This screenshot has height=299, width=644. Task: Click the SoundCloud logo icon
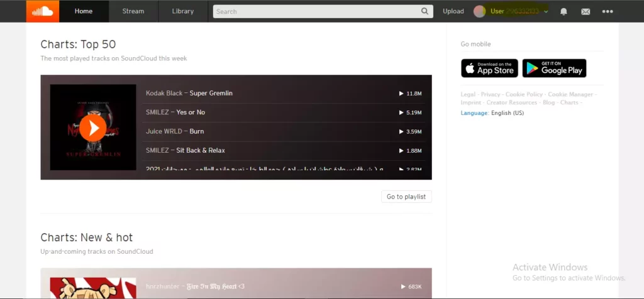(43, 11)
